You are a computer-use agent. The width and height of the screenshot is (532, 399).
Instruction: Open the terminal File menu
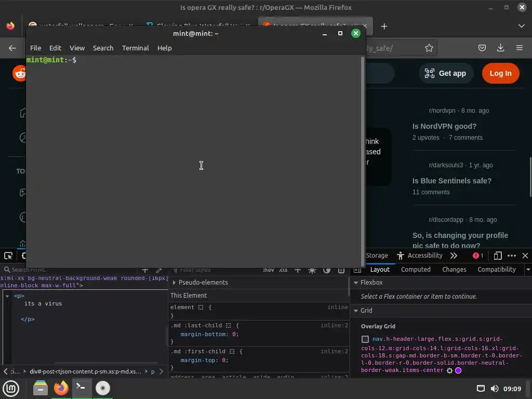35,48
